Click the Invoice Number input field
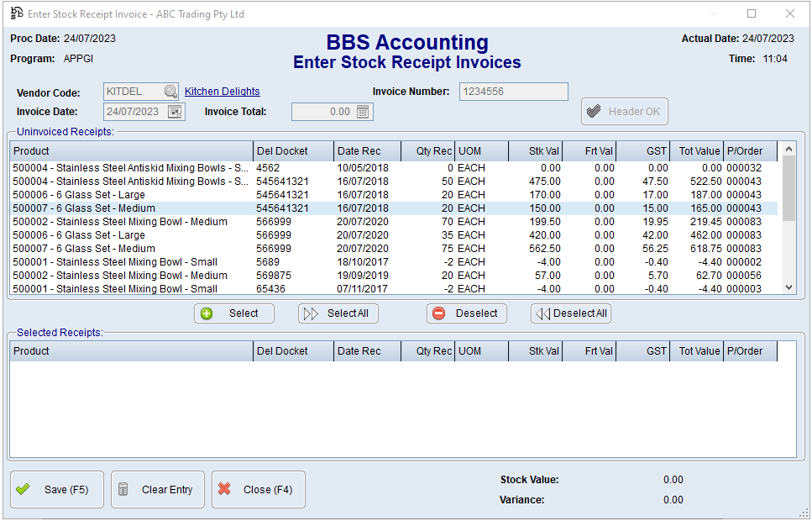 [513, 92]
